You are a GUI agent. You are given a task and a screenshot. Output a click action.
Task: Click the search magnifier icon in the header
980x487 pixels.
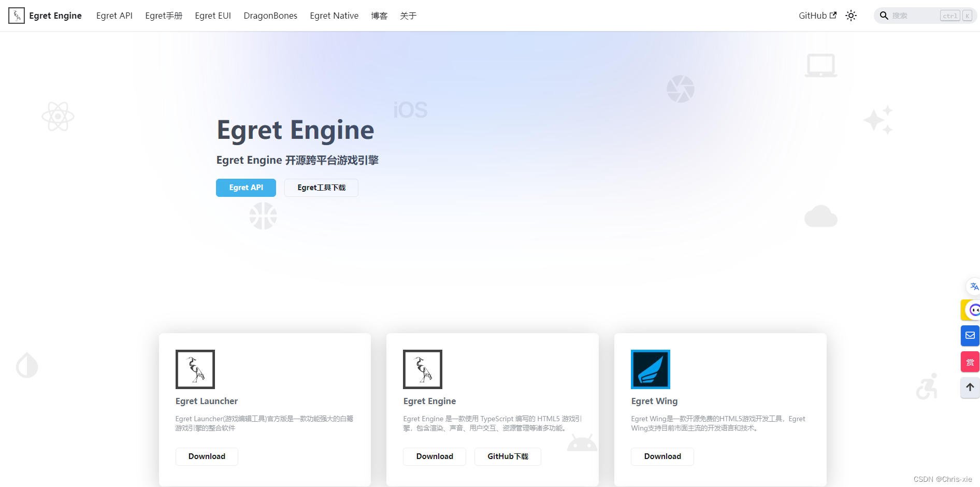click(x=884, y=16)
